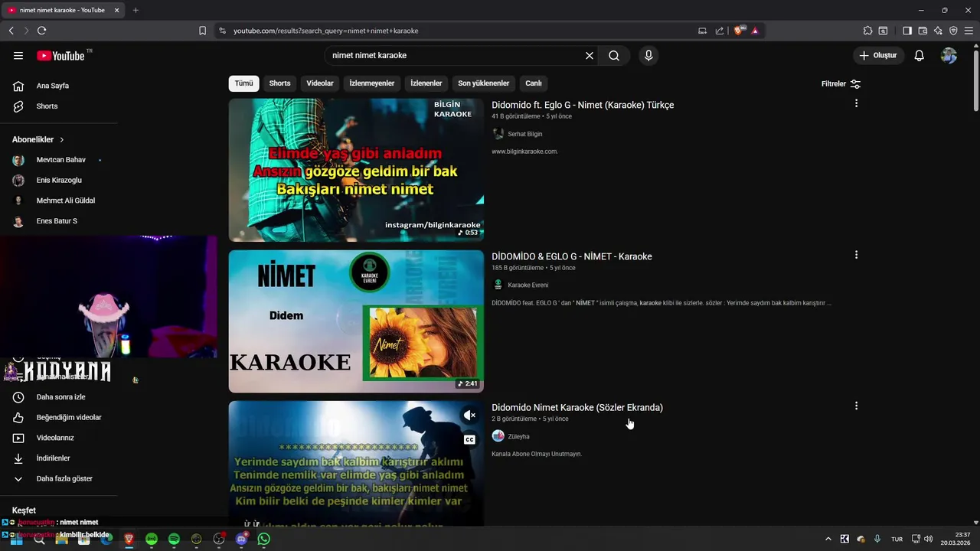
Task: Open Brave VPN shield icon
Action: 953,31
